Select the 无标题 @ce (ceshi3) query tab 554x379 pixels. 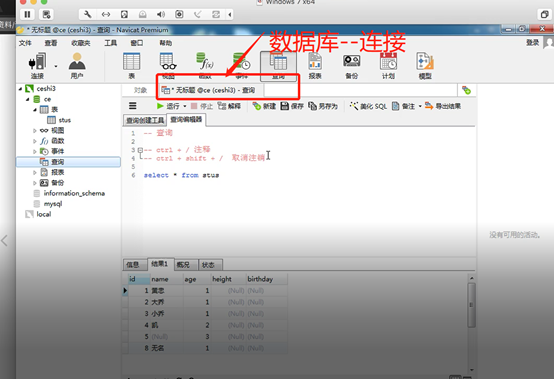(210, 90)
